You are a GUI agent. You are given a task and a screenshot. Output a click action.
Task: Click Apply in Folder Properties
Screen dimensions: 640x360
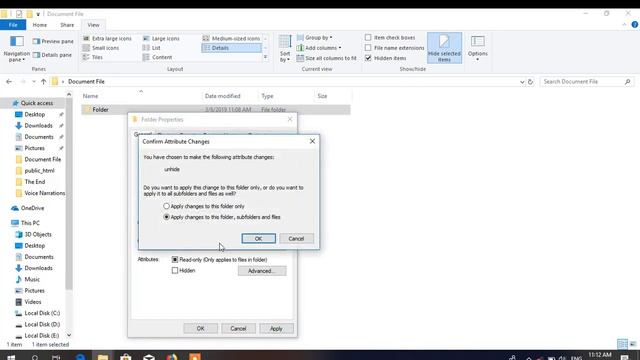click(x=276, y=329)
